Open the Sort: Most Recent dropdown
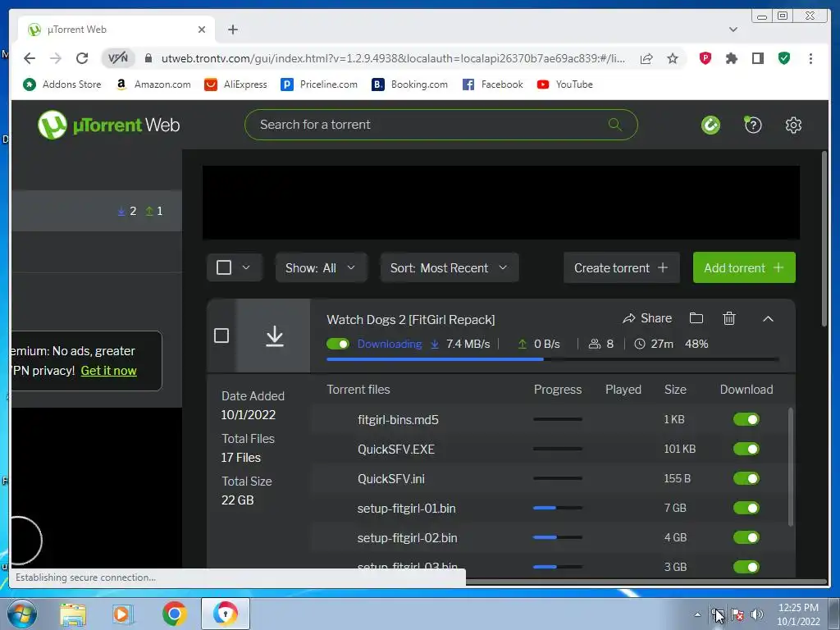 click(449, 268)
